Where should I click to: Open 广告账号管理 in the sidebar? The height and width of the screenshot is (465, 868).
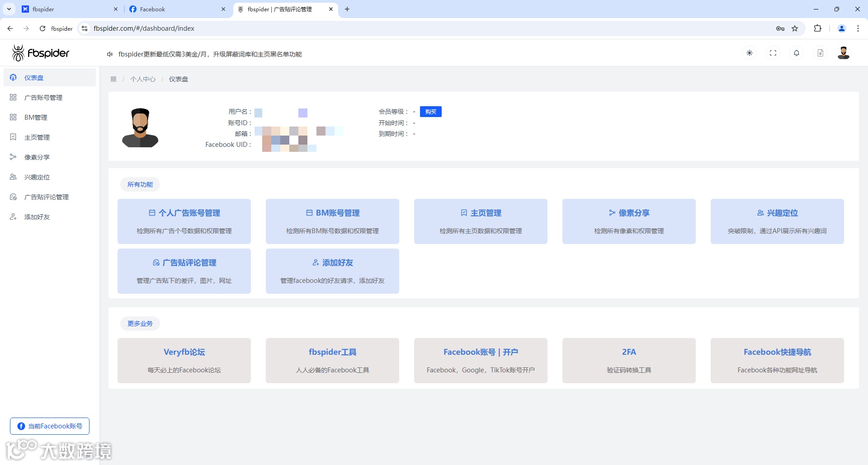pos(50,98)
